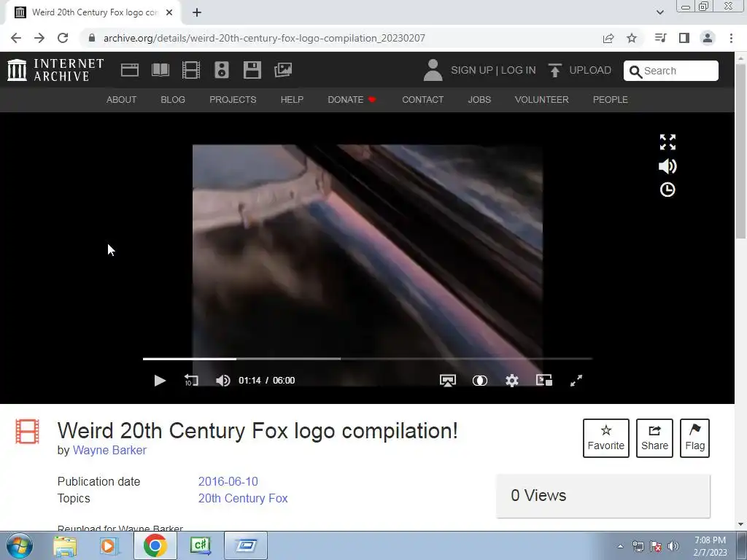Open the Software floppy disk icon
The height and width of the screenshot is (560, 747).
[x=252, y=70]
